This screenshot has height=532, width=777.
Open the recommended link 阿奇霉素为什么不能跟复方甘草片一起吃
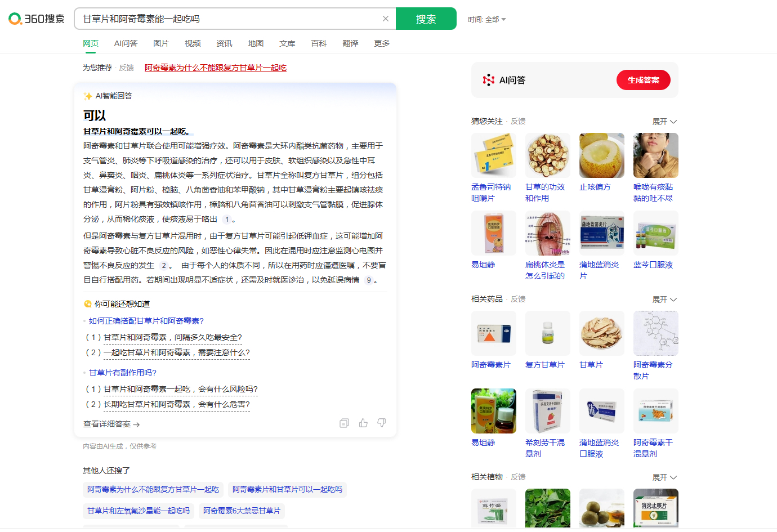click(216, 68)
